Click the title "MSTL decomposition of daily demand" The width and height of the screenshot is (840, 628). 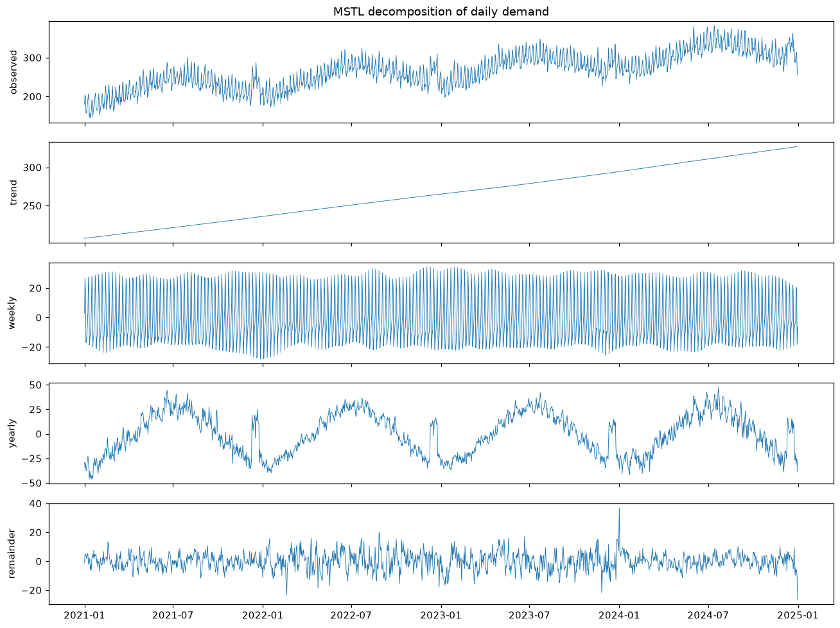(x=441, y=12)
